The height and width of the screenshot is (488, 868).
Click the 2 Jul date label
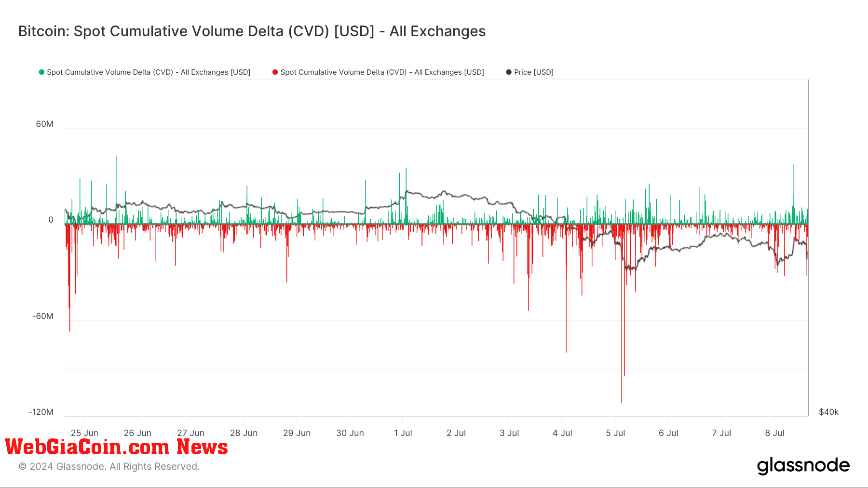[456, 433]
